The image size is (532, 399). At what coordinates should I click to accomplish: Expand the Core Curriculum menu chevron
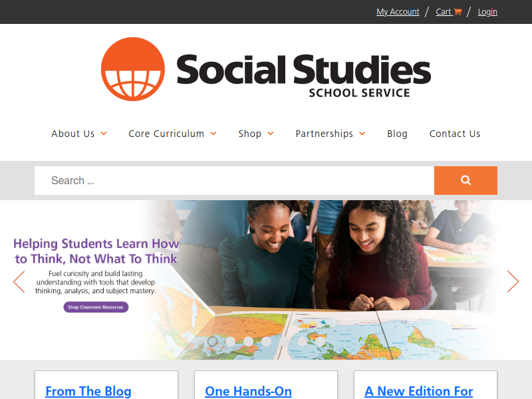coord(213,134)
